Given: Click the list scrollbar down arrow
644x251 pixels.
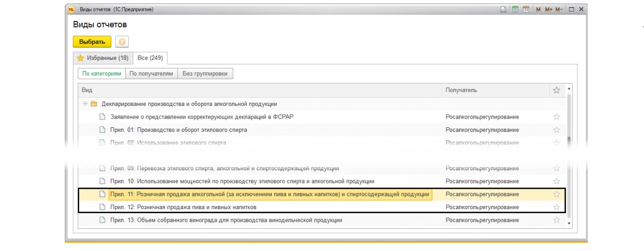Looking at the screenshot, I should pyautogui.click(x=569, y=223).
